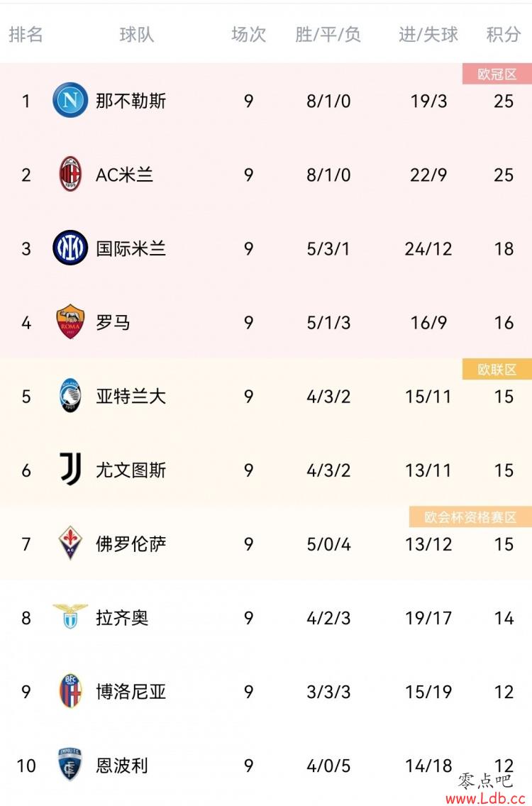The height and width of the screenshot is (806, 532).
Task: Open the Napoli team logo
Action: [70, 100]
